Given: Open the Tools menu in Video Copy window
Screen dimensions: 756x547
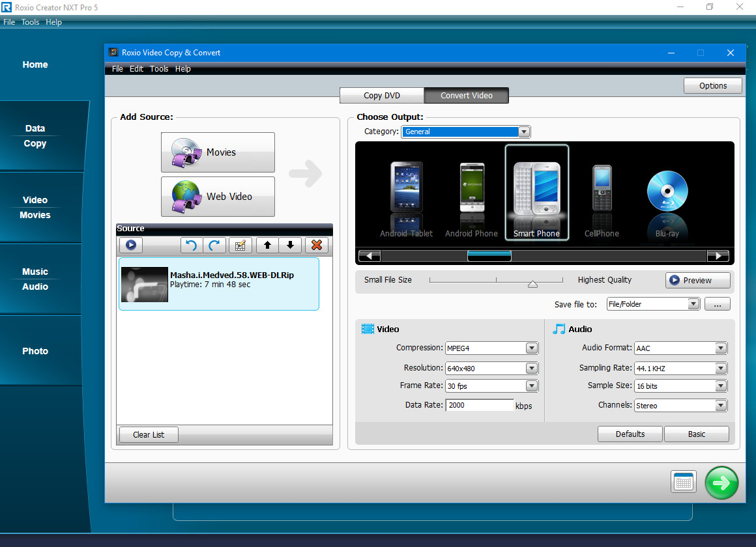Looking at the screenshot, I should [159, 69].
